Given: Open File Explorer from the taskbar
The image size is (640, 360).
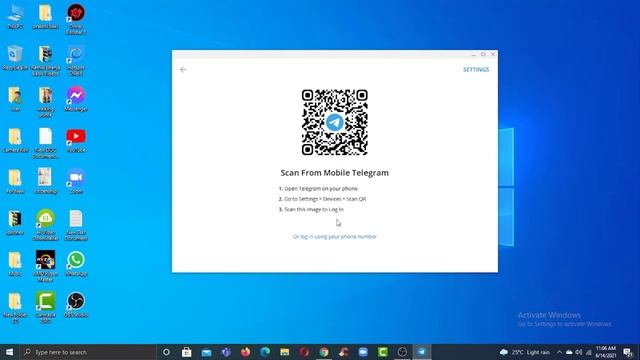Looking at the screenshot, I should coord(284,352).
